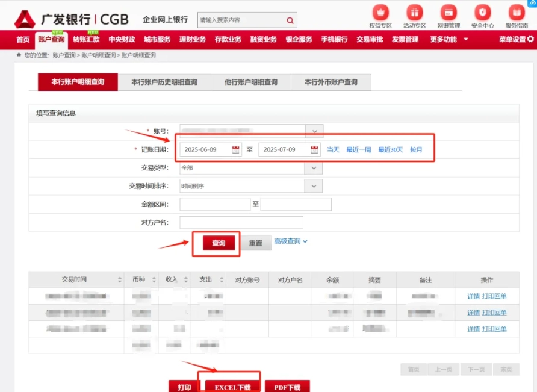Open the 权益专区 crown icon
Image resolution: width=537 pixels, height=392 pixels.
point(380,11)
